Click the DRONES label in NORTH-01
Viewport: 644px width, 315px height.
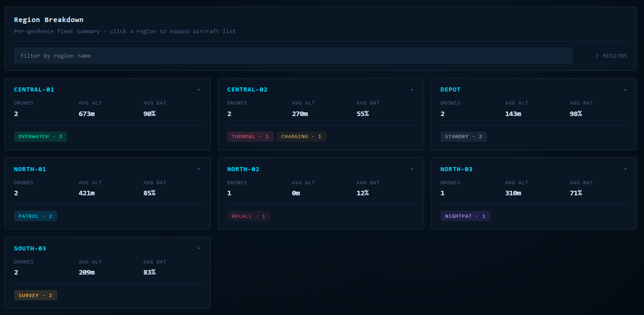coord(24,183)
